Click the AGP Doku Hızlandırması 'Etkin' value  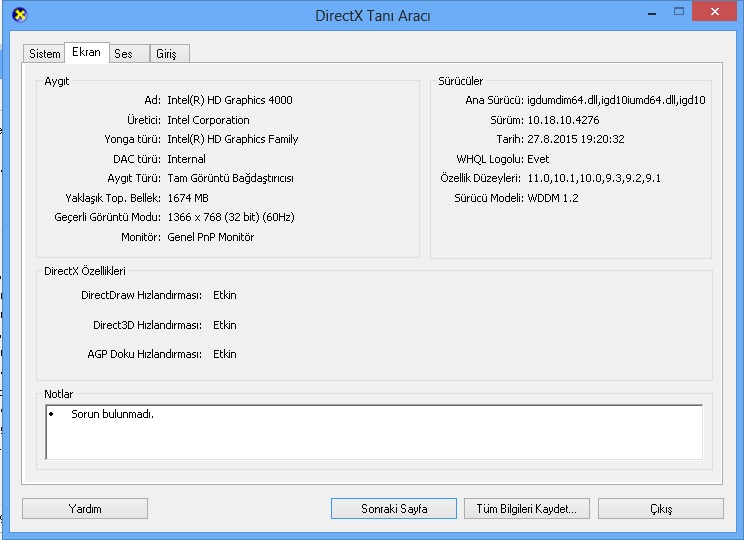tap(225, 354)
